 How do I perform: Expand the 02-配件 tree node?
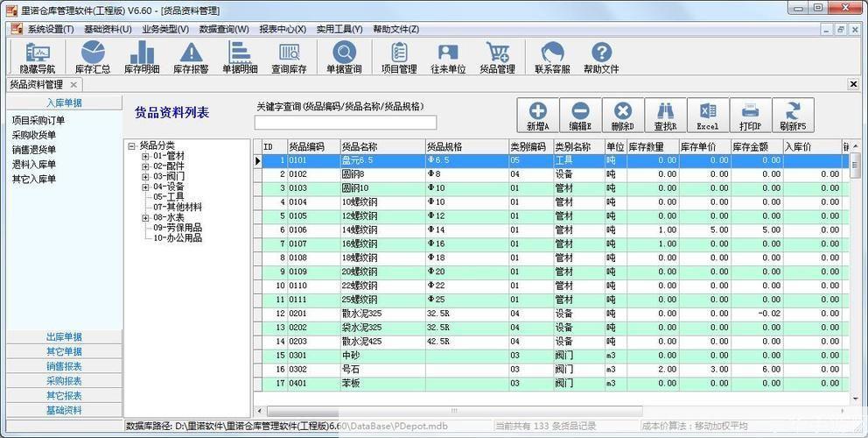coord(145,166)
